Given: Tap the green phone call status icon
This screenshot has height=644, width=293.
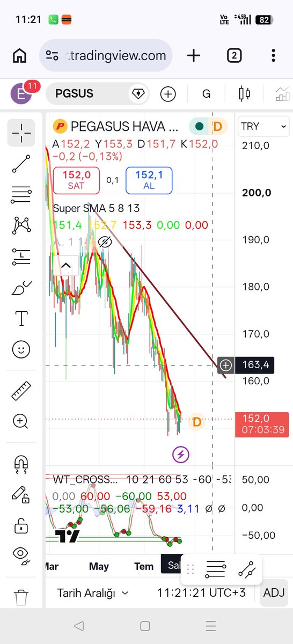Looking at the screenshot, I should (53, 19).
